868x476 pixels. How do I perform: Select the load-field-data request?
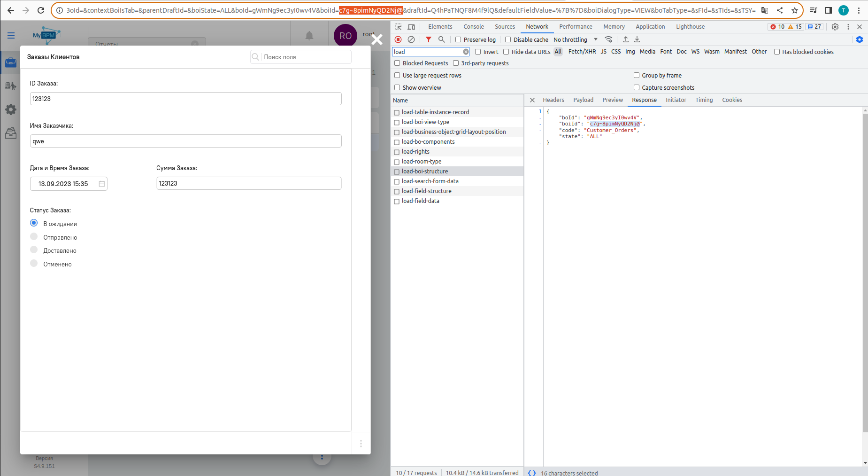point(420,201)
